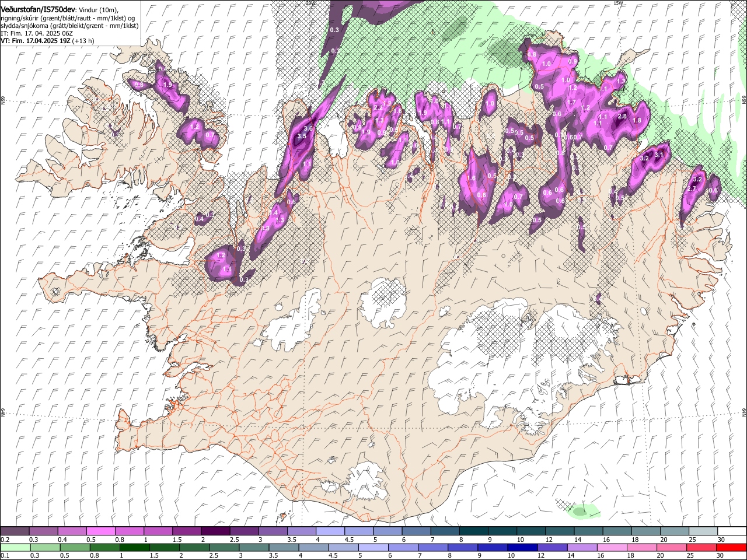Click the valid time line 'VT: Fim. 17.04.2025 19Z (+13 h)'
The height and width of the screenshot is (560, 747).
(47, 41)
